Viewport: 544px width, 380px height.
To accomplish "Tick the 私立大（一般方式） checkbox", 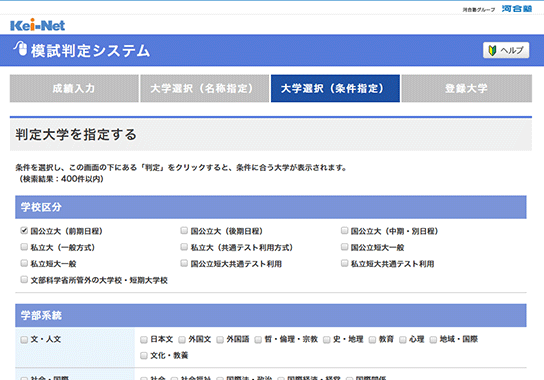I will tap(24, 247).
